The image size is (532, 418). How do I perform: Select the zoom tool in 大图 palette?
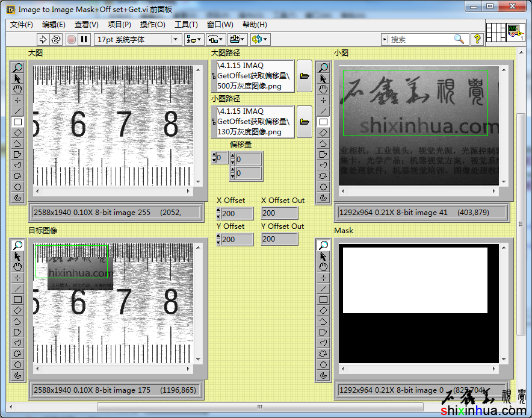pos(17,67)
